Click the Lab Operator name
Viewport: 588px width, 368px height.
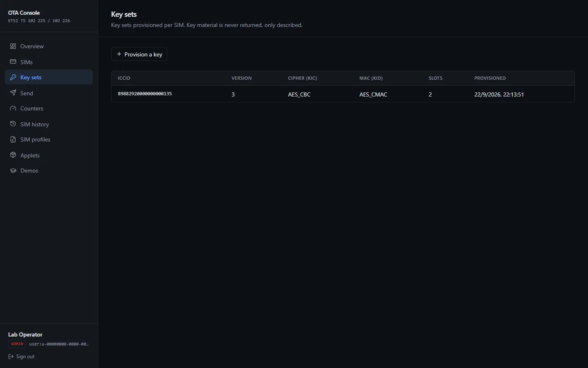coord(25,334)
